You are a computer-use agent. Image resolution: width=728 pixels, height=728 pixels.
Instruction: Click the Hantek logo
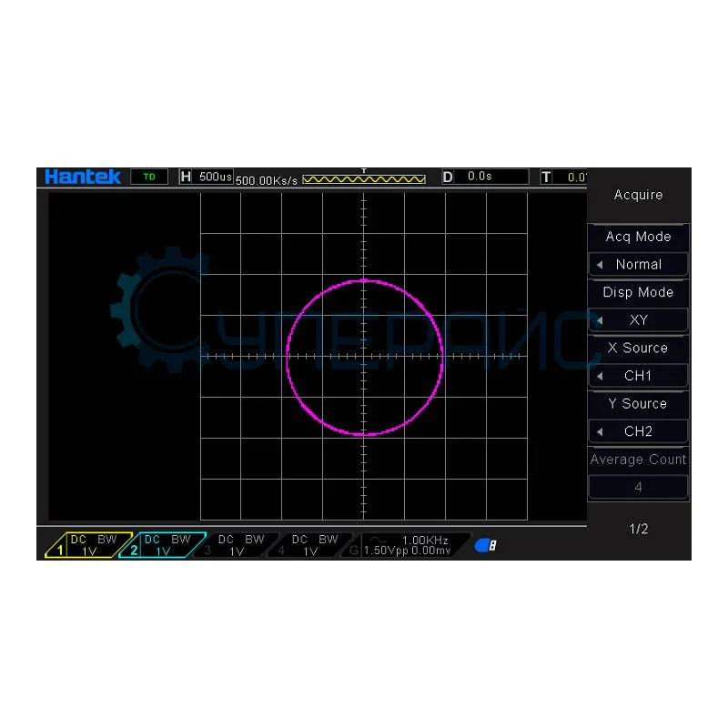[x=83, y=177]
